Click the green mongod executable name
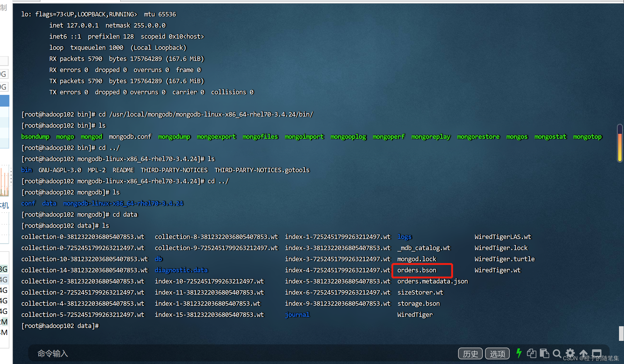The height and width of the screenshot is (364, 624). point(91,136)
